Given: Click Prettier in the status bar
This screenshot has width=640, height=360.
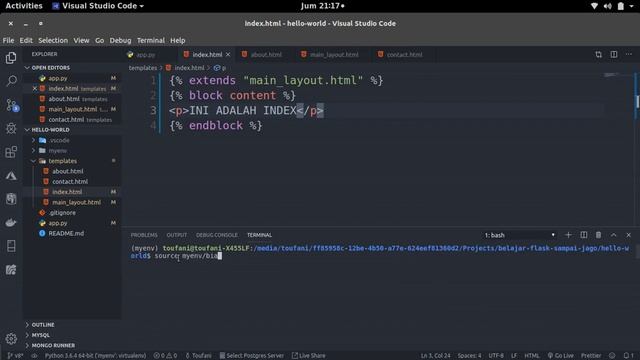Looking at the screenshot, I should click(x=591, y=356).
